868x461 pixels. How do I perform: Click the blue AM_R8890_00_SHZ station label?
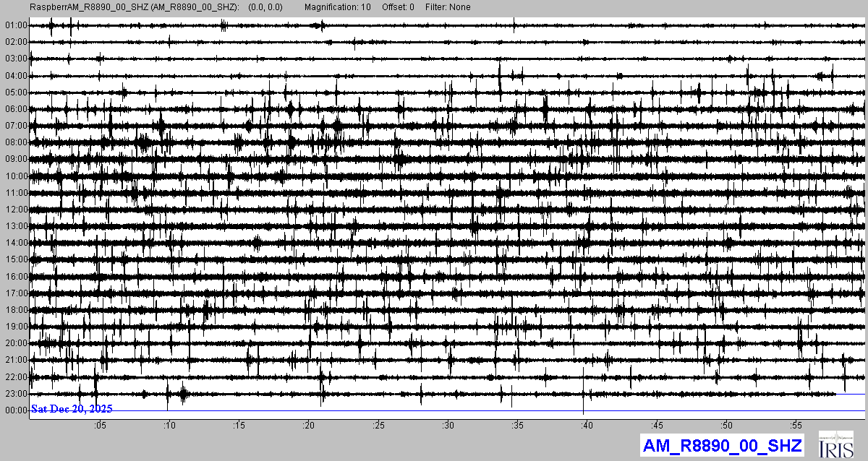[x=722, y=445]
